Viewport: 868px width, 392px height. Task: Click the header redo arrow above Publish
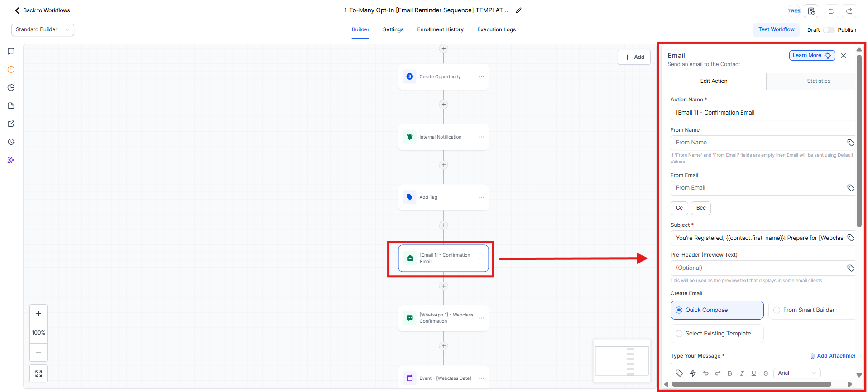coord(849,11)
